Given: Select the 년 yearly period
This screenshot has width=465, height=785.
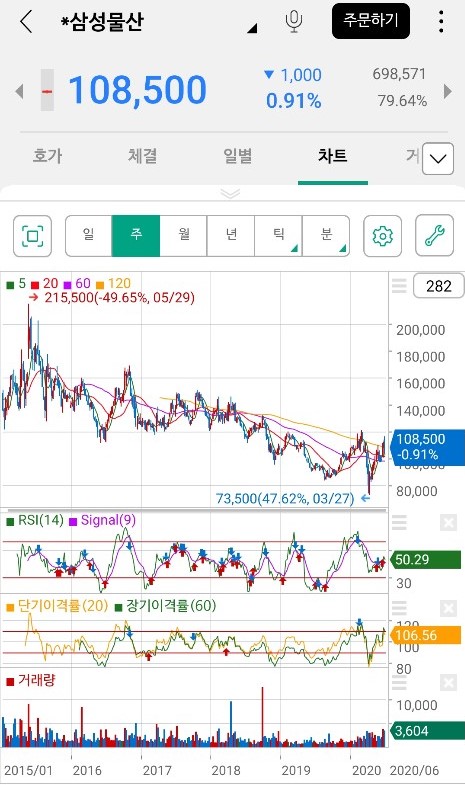Looking at the screenshot, I should click(231, 236).
